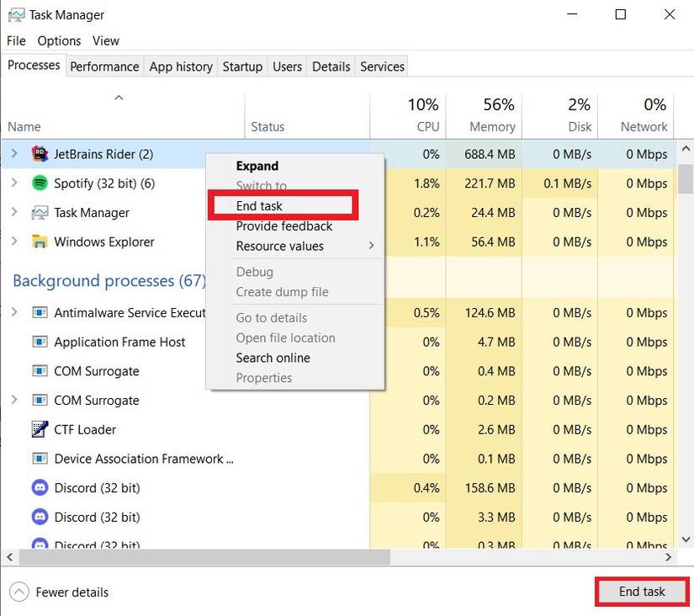The image size is (694, 616).
Task: Click the Device Association Framework icon
Action: 40,459
